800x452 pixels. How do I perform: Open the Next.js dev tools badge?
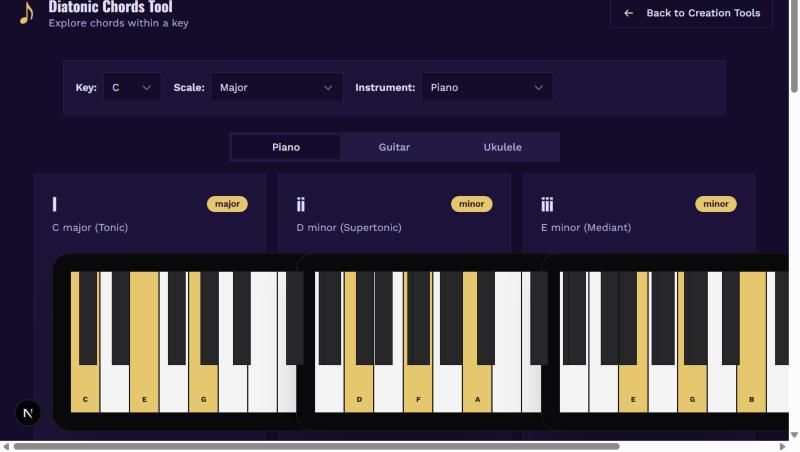28,413
